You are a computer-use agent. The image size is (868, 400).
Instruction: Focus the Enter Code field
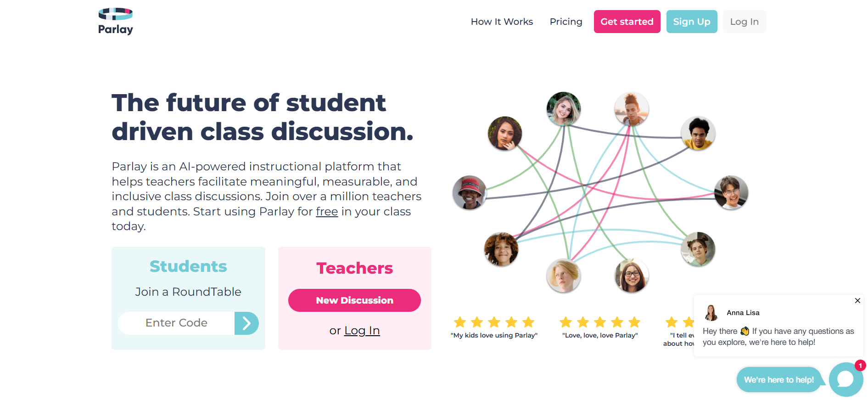(177, 323)
